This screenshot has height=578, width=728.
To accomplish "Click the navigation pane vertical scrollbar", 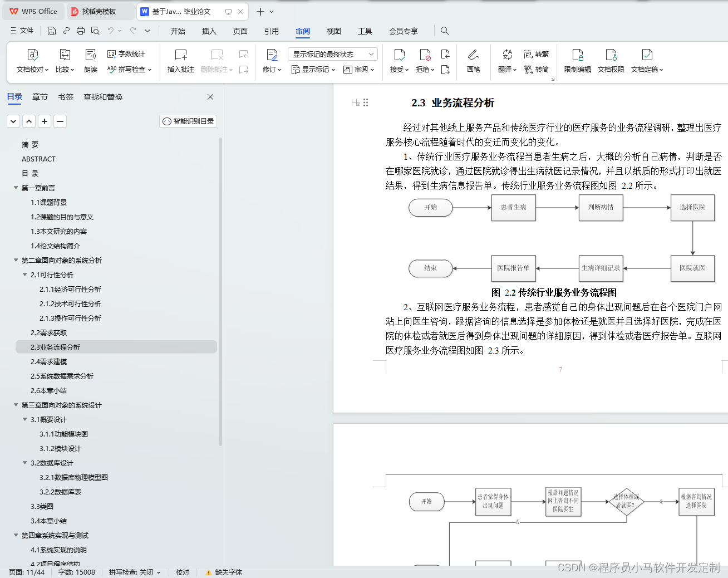I will 220,292.
